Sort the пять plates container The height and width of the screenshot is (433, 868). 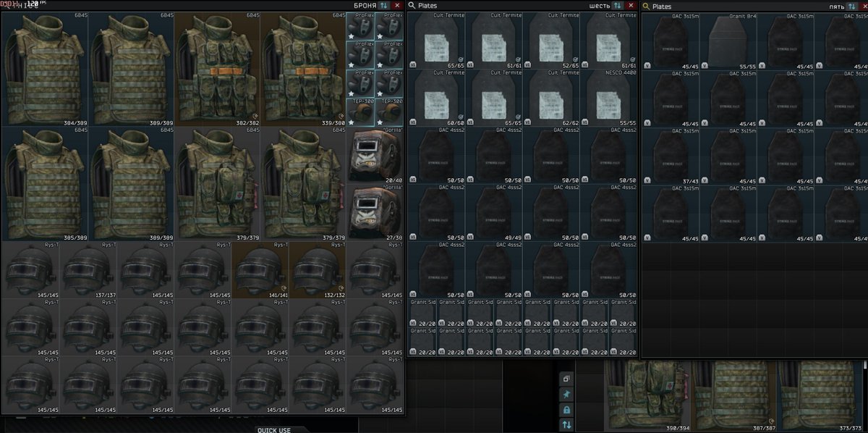click(x=851, y=6)
